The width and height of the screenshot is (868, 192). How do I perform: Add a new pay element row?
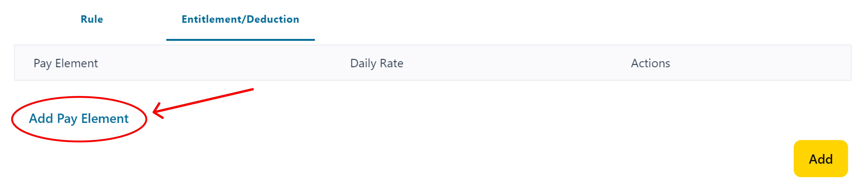tap(79, 119)
